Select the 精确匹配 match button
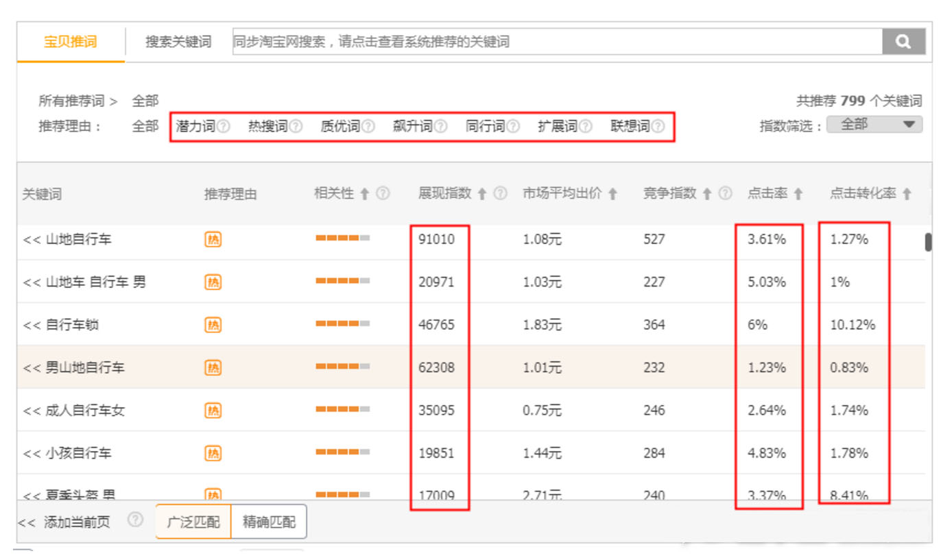The height and width of the screenshot is (560, 943). point(269,521)
